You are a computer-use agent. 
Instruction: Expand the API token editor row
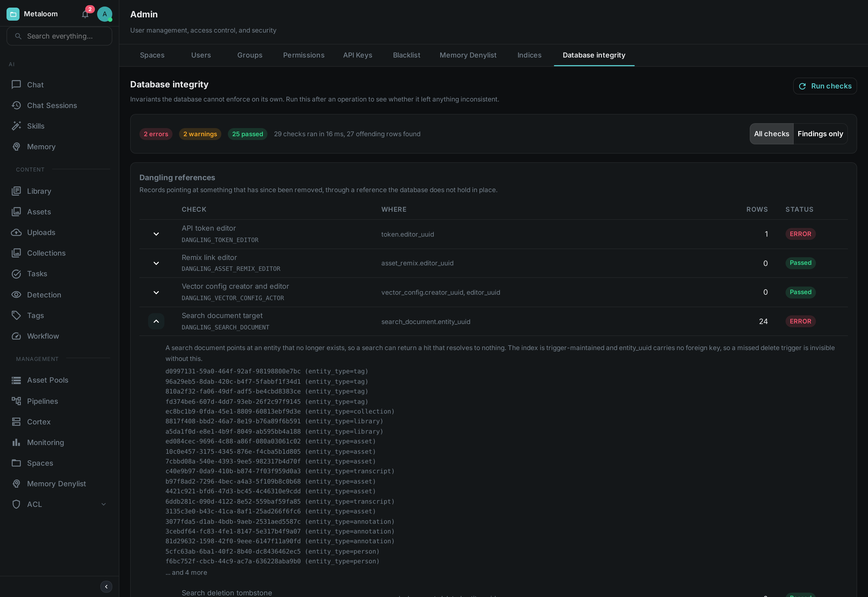156,234
